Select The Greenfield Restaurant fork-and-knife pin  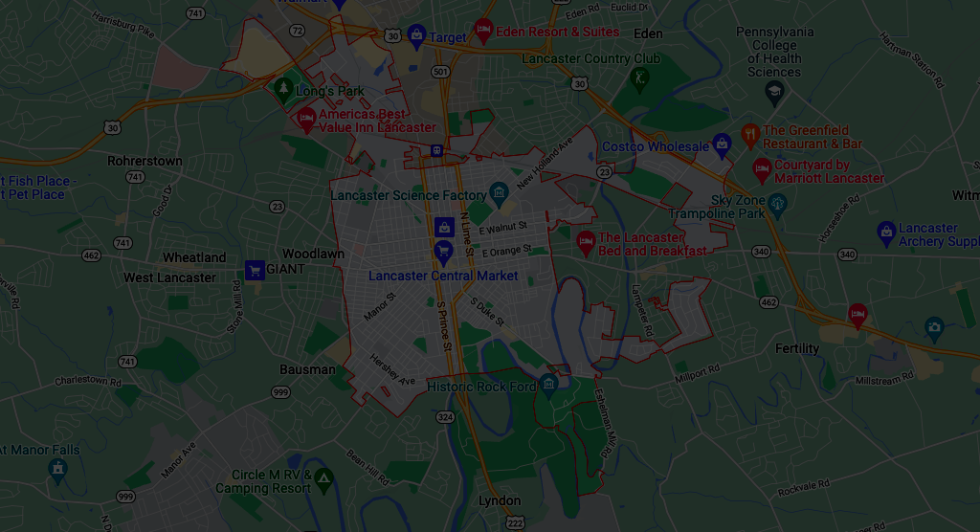point(750,136)
